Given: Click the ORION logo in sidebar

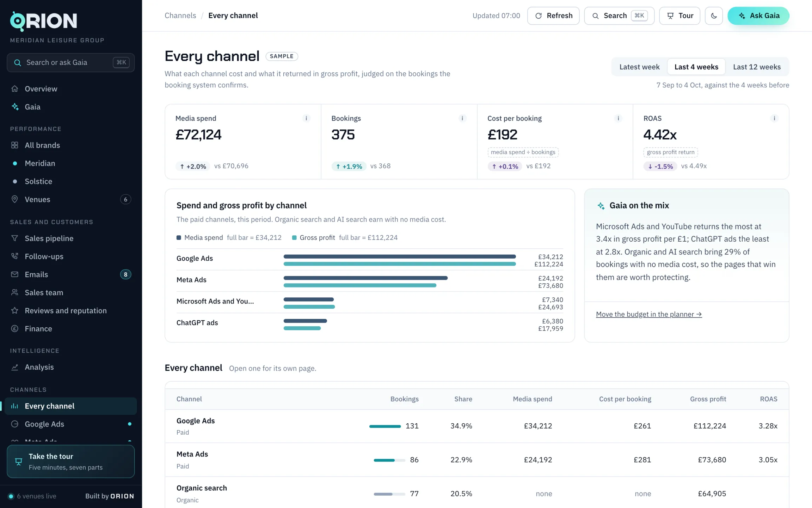Looking at the screenshot, I should coord(43,21).
